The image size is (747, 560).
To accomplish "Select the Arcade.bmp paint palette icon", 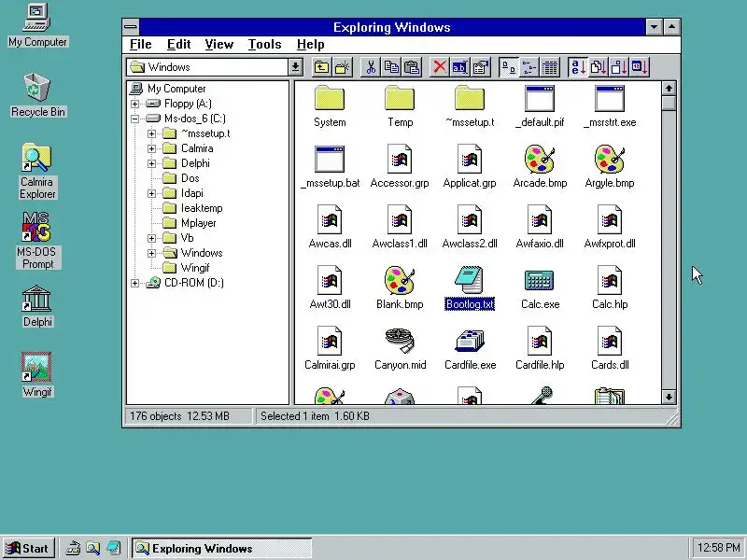I will click(540, 159).
